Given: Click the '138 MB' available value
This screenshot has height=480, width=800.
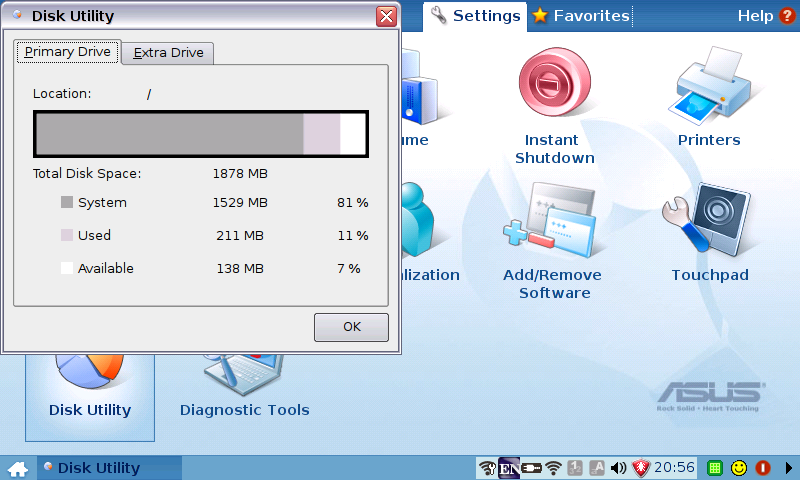Looking at the screenshot, I should click(240, 269).
